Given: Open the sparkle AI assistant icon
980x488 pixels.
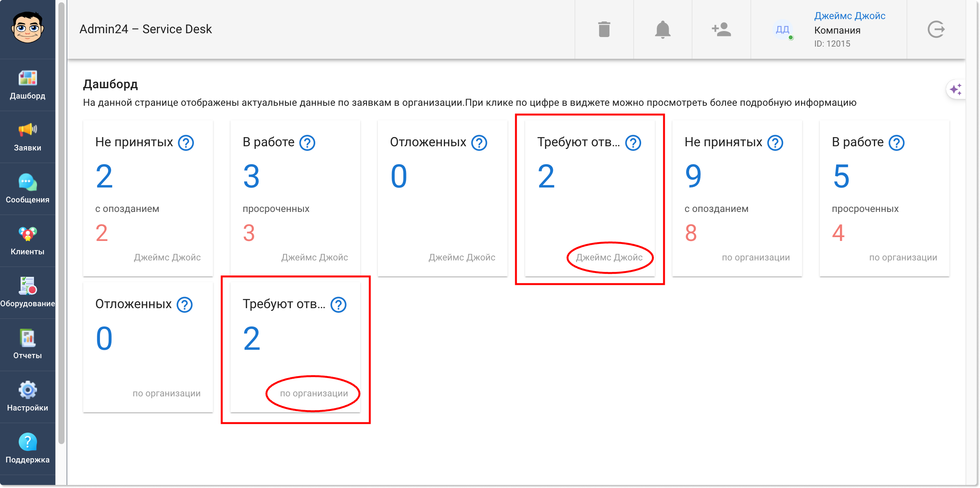Looking at the screenshot, I should tap(956, 90).
